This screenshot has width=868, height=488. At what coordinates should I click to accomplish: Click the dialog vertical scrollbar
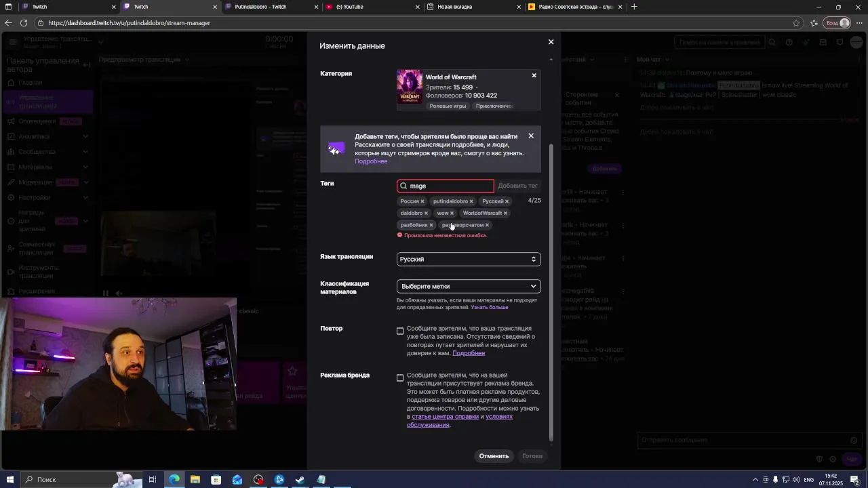pyautogui.click(x=551, y=291)
